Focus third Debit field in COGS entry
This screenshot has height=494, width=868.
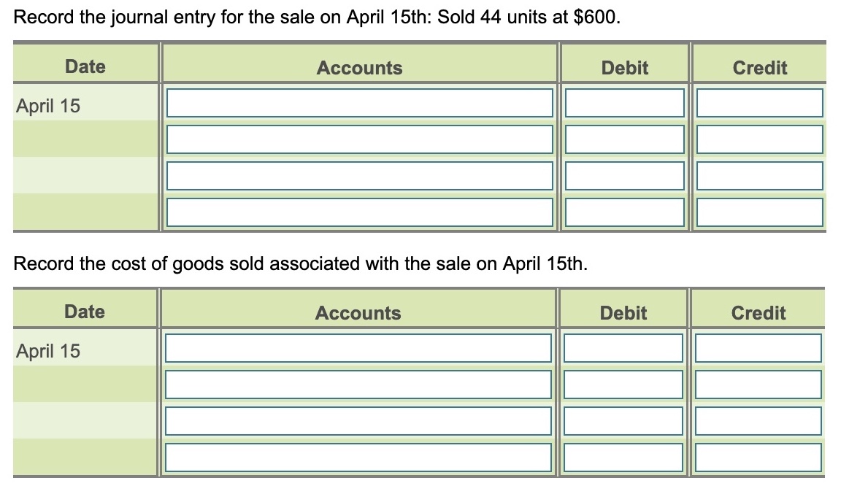pos(623,421)
